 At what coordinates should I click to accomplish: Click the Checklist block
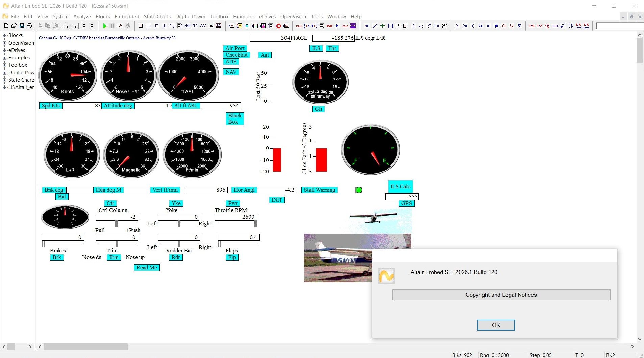[x=237, y=55]
